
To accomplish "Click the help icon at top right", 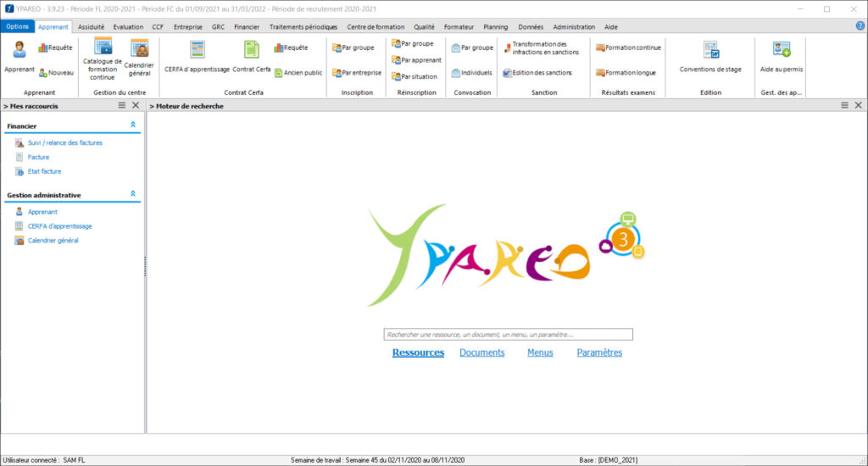I will (860, 25).
